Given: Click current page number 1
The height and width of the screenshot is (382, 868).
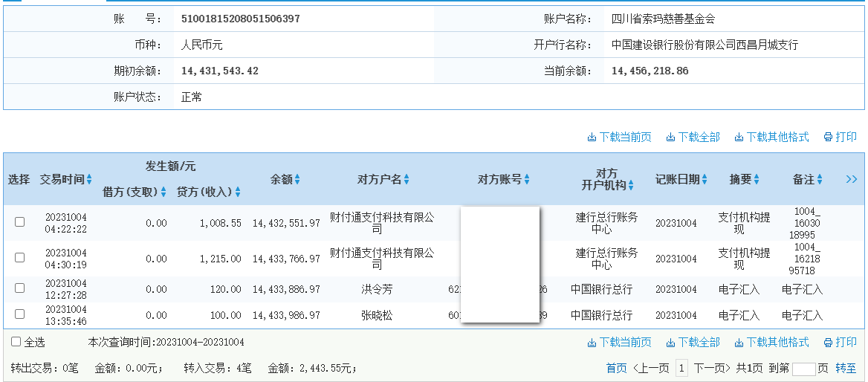Looking at the screenshot, I should [x=682, y=368].
